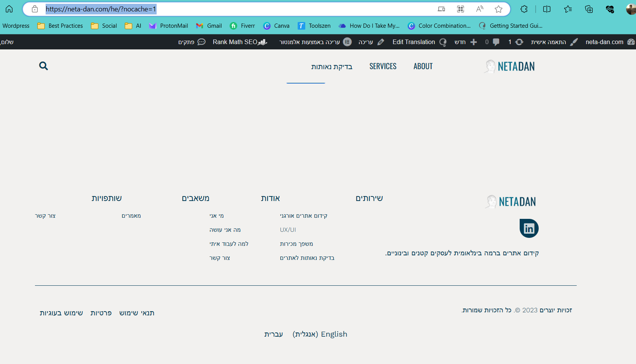This screenshot has width=636, height=364.
Task: Open מה אני עושה footer link
Action: click(225, 230)
